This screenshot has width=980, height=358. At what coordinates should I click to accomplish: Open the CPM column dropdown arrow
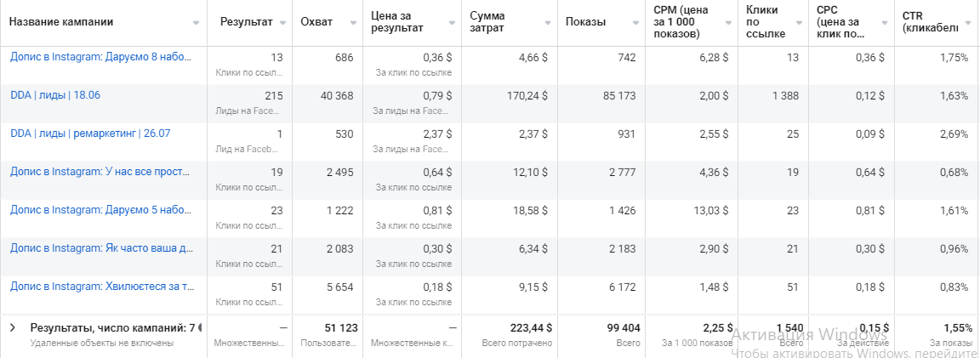click(x=729, y=23)
